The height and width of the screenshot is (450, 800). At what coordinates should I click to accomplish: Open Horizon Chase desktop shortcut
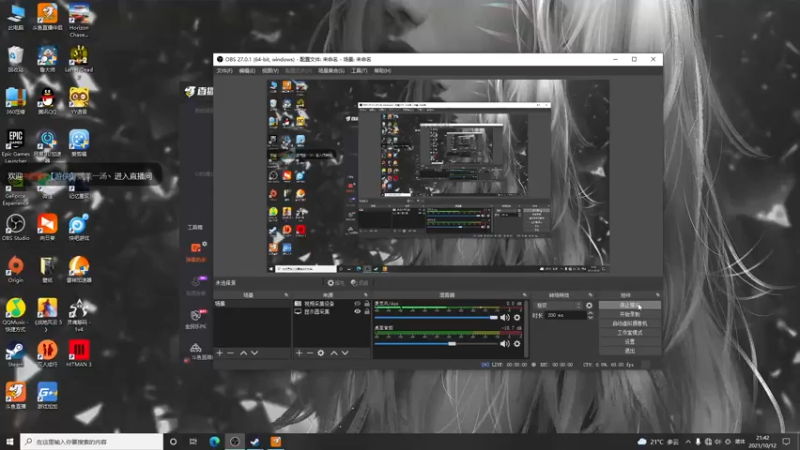tap(79, 19)
